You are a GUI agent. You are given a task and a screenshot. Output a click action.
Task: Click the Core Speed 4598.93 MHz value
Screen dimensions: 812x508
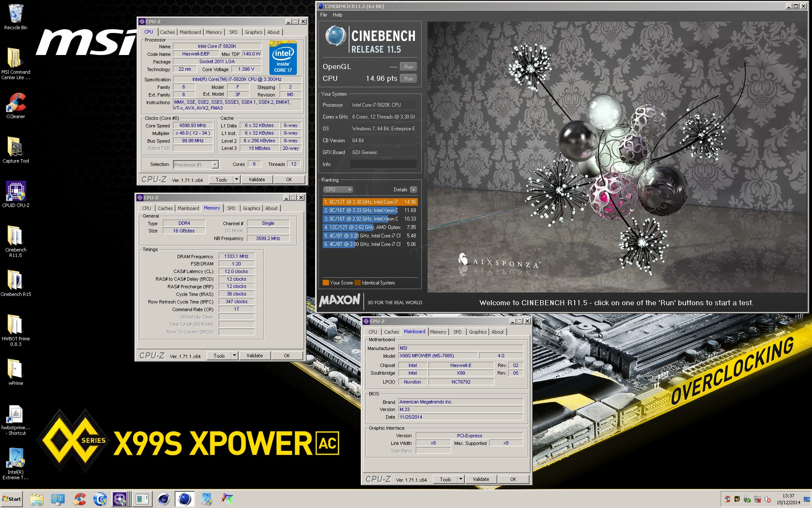(193, 125)
